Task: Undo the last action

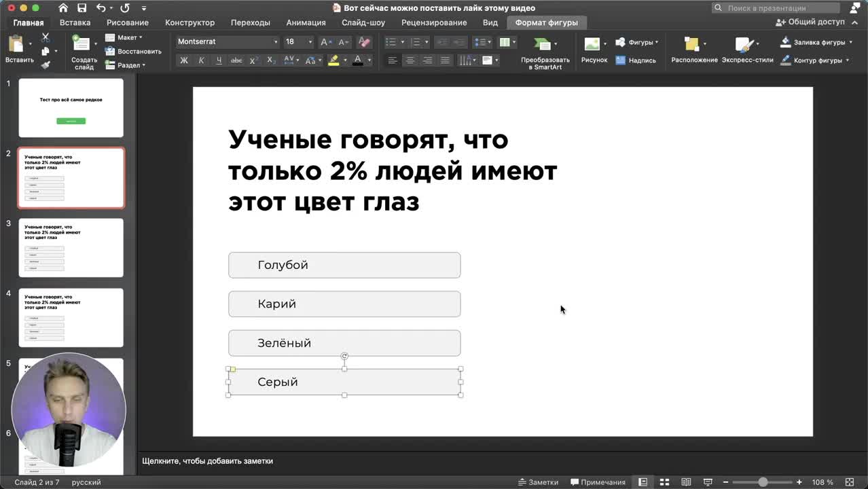Action: click(x=101, y=8)
